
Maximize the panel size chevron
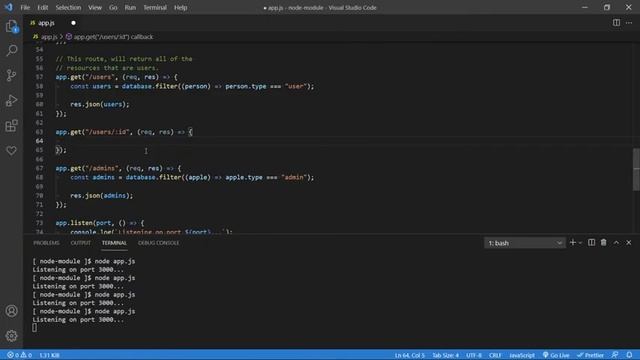pos(616,242)
